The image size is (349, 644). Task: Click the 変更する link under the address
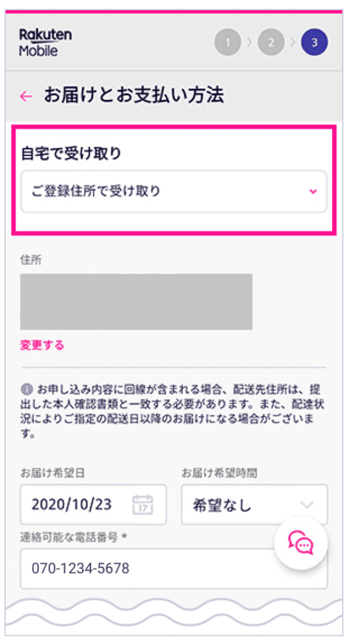click(42, 345)
